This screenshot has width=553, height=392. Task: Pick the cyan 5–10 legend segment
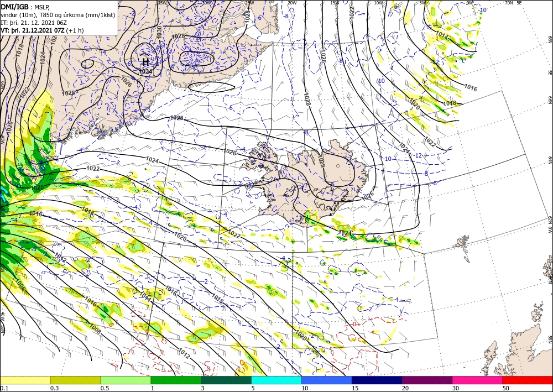[x=276, y=380]
